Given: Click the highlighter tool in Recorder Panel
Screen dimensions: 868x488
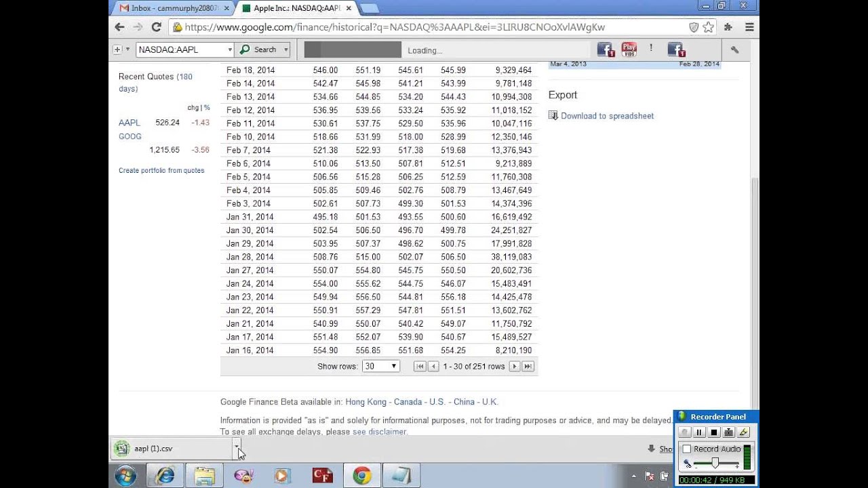Looking at the screenshot, I should [743, 432].
